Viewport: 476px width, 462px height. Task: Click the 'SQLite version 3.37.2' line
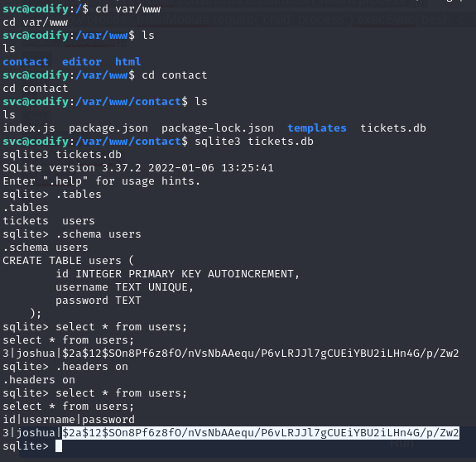pyautogui.click(x=138, y=168)
